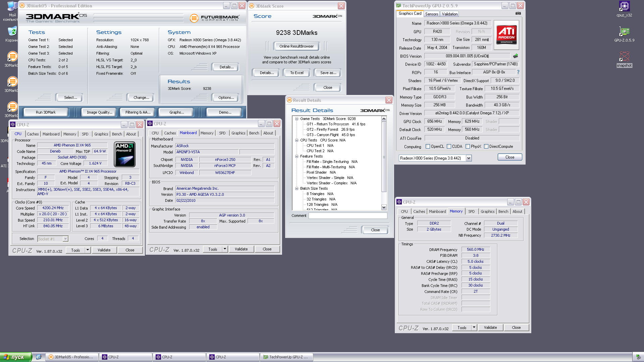Viewport: 644px width, 362px height.
Task: Click Result Details scrollbar down arrow
Action: tap(384, 207)
